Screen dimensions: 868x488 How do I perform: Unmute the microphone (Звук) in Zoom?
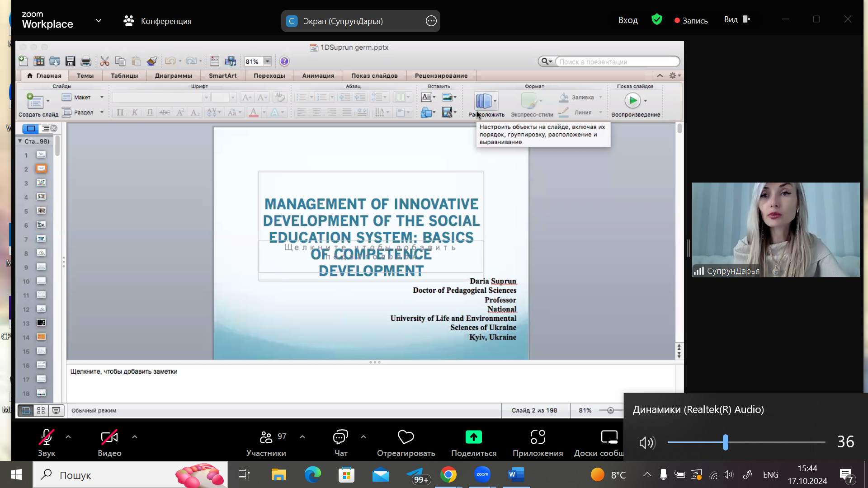coord(46,437)
